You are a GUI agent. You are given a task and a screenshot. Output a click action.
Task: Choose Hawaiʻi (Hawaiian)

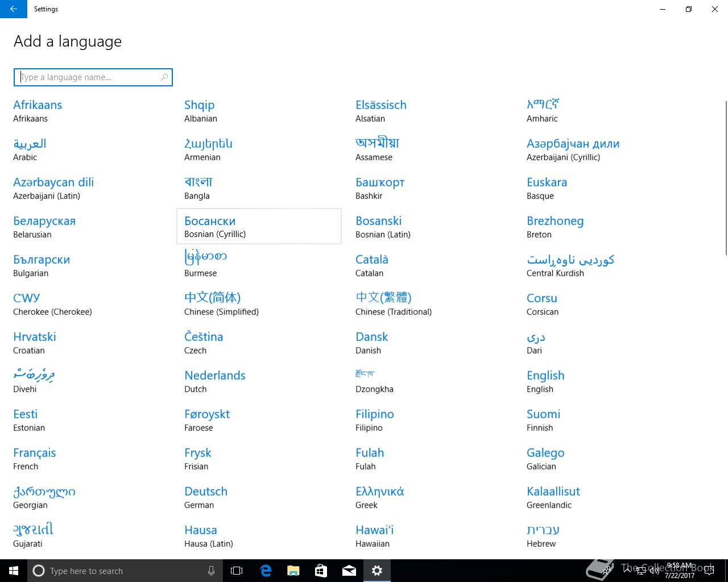pos(430,535)
